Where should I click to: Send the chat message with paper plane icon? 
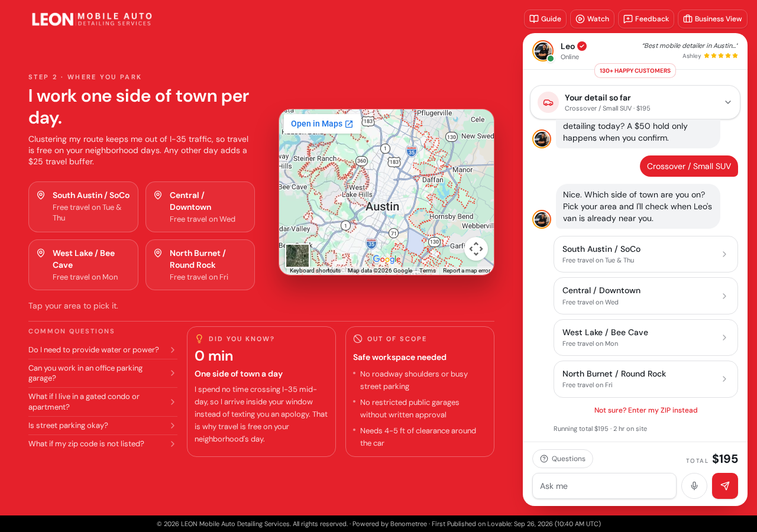coord(725,486)
